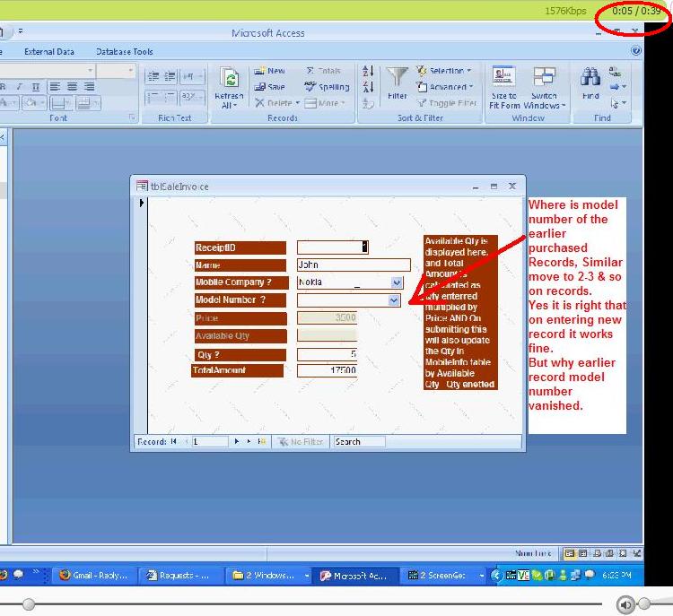
Task: Click the gridlines button in Font group
Action: (59, 103)
